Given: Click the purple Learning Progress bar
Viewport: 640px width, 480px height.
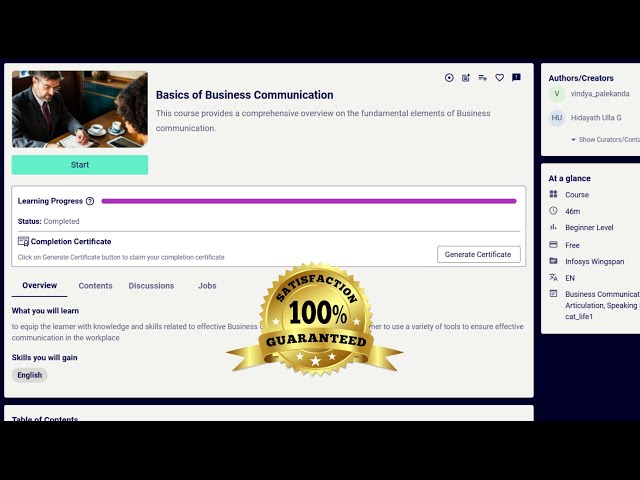Looking at the screenshot, I should click(309, 201).
